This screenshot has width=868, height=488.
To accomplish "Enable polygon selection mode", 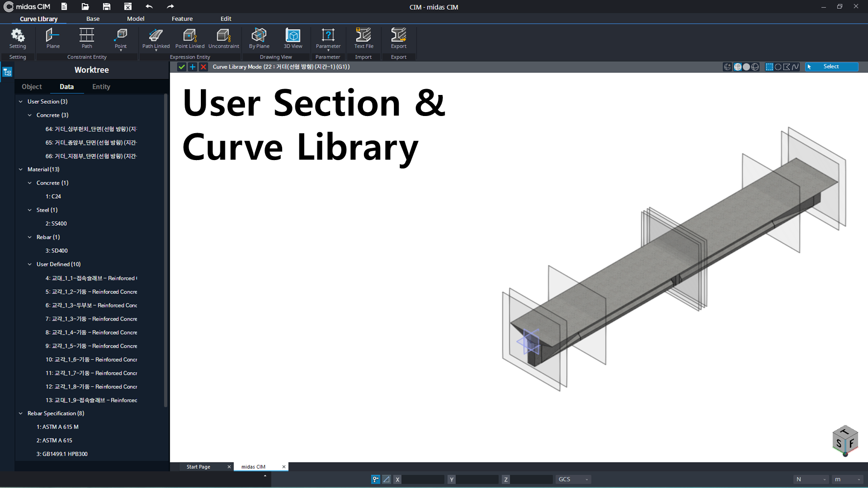I will tap(787, 67).
